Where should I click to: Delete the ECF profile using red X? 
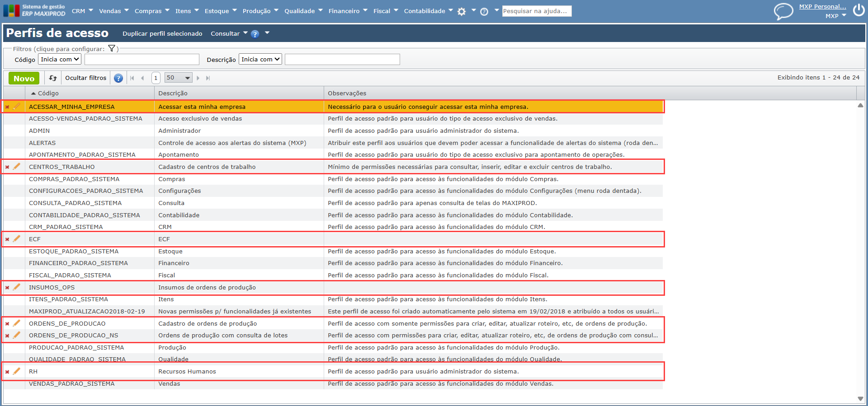(7, 239)
